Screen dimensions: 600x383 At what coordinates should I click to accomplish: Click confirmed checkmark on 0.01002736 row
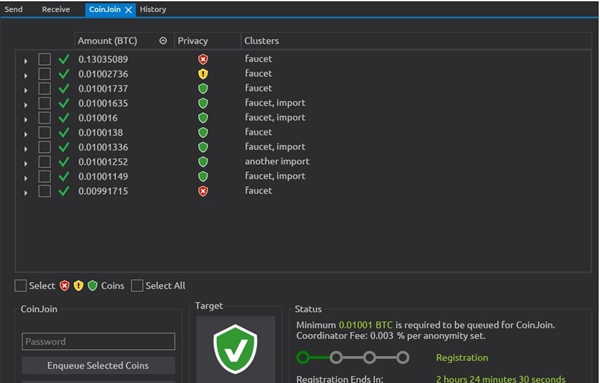[x=64, y=74]
